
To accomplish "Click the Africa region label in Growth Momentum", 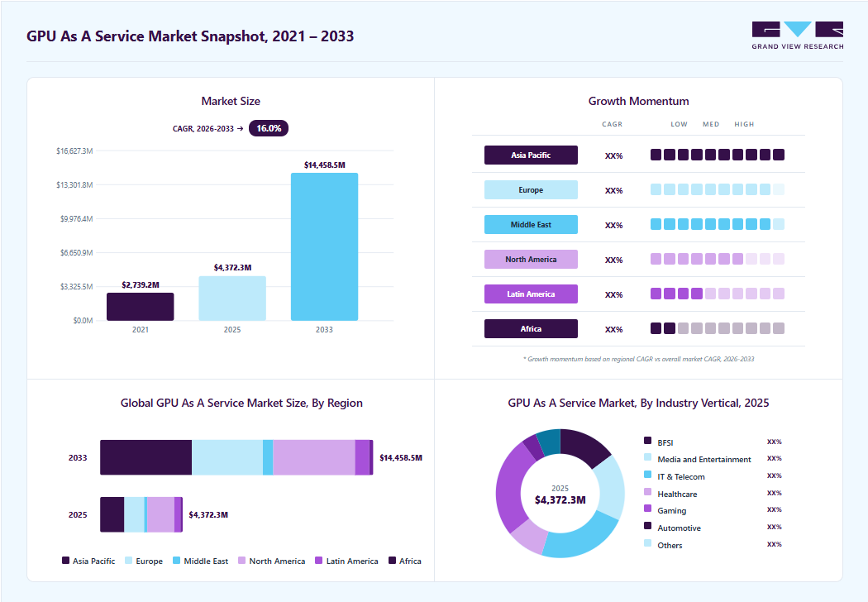I will (531, 328).
